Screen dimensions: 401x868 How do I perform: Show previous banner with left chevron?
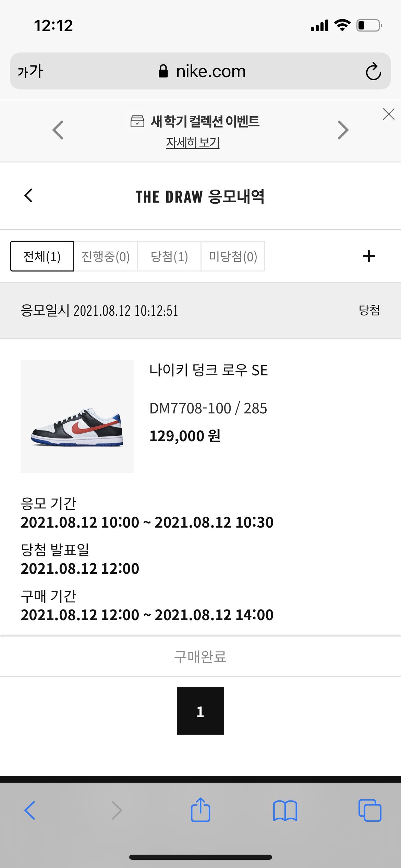point(58,130)
